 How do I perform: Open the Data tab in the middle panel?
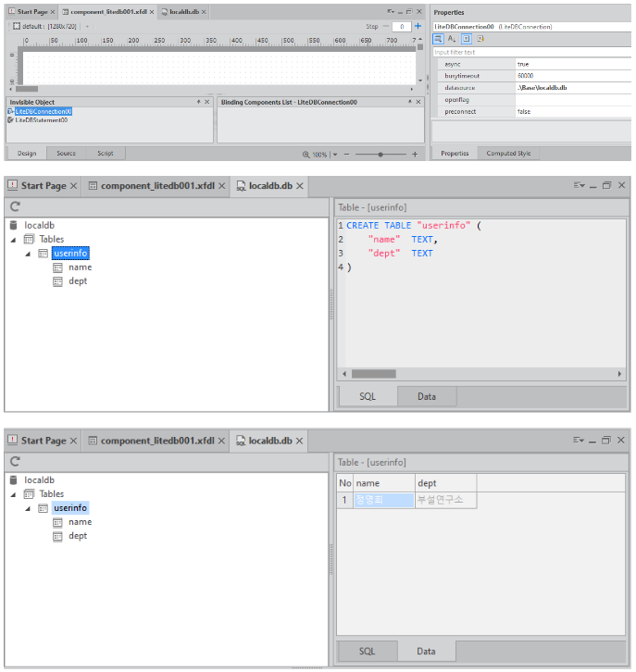point(426,396)
